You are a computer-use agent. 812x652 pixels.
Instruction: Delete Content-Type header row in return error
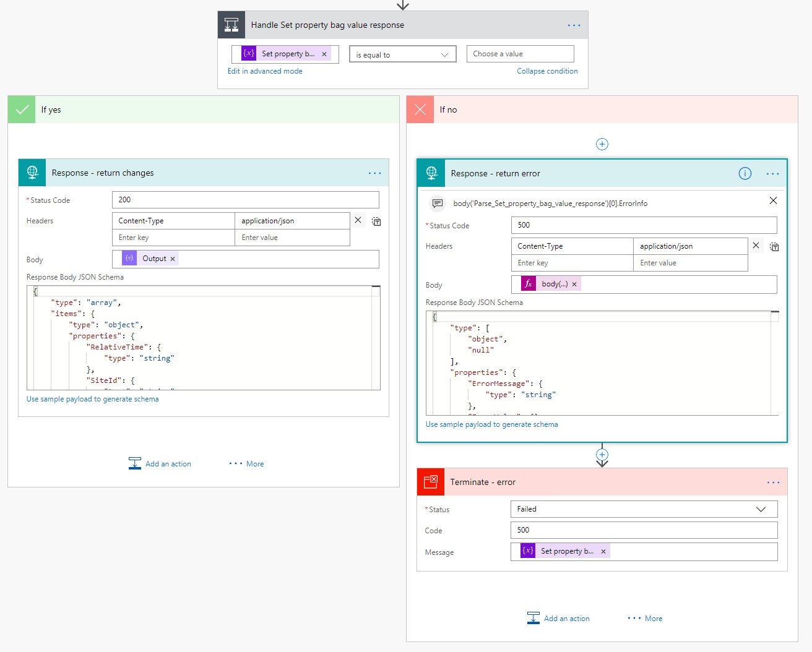tap(756, 246)
